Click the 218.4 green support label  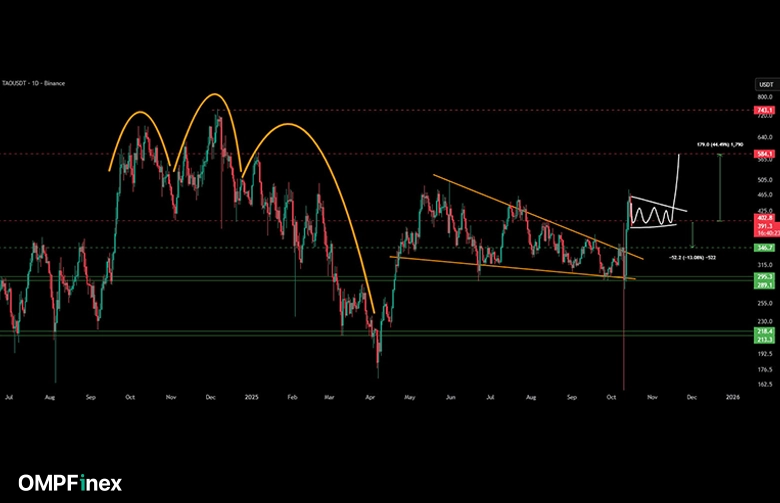pos(767,330)
